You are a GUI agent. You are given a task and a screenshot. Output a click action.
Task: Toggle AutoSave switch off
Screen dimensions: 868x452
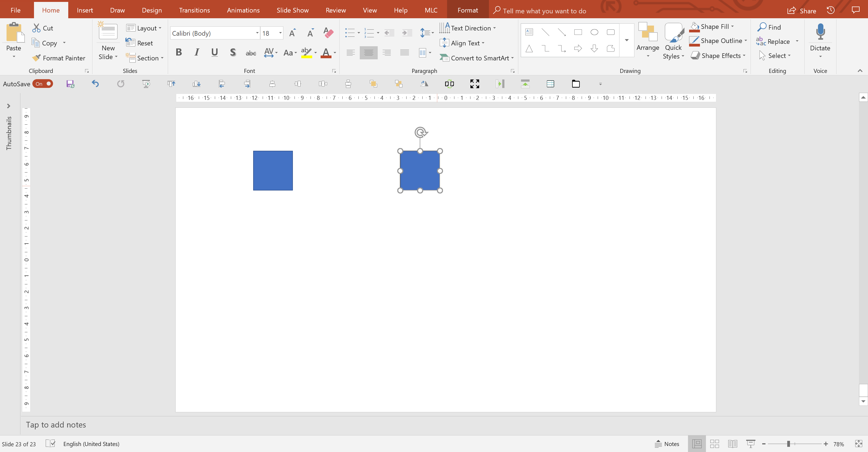(43, 84)
